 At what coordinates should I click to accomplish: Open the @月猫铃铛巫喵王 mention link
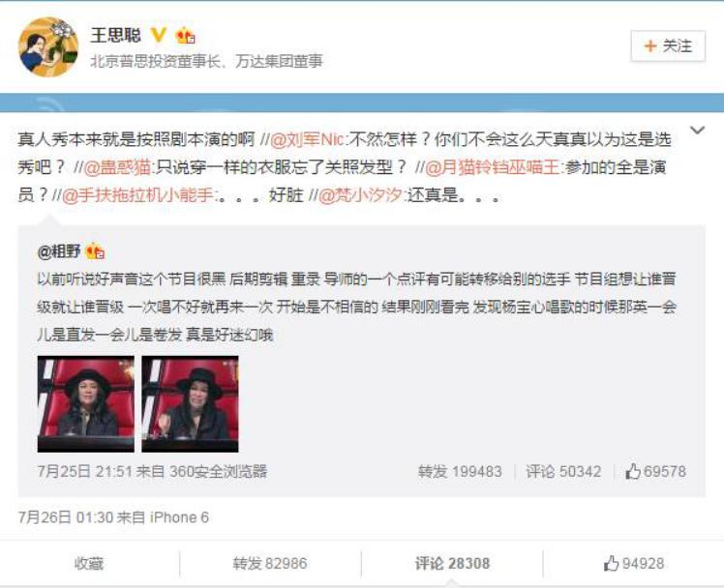[493, 167]
